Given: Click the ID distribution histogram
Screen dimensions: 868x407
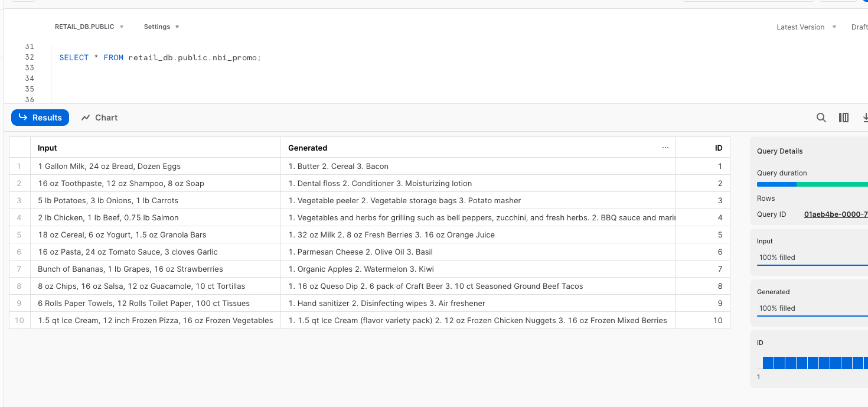Looking at the screenshot, I should (x=815, y=363).
